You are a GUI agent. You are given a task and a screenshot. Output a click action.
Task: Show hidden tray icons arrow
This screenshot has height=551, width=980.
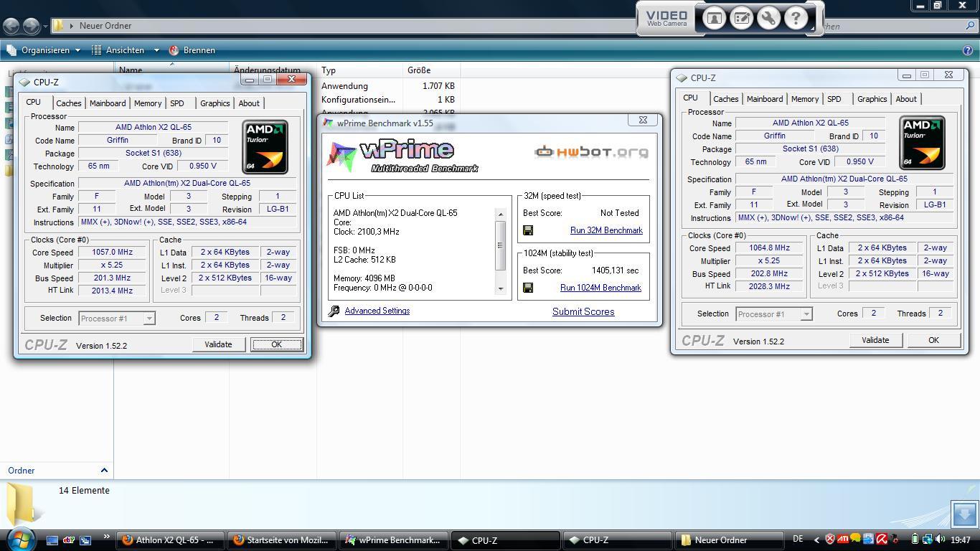816,540
